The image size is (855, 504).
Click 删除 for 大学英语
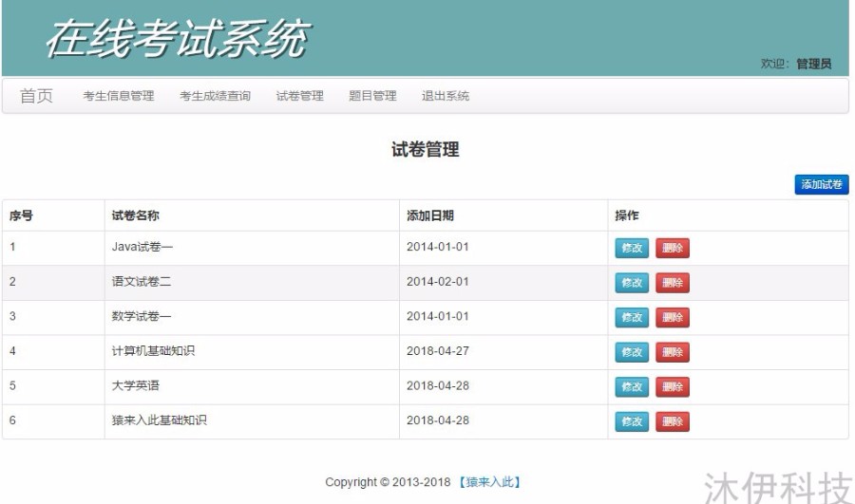point(673,387)
